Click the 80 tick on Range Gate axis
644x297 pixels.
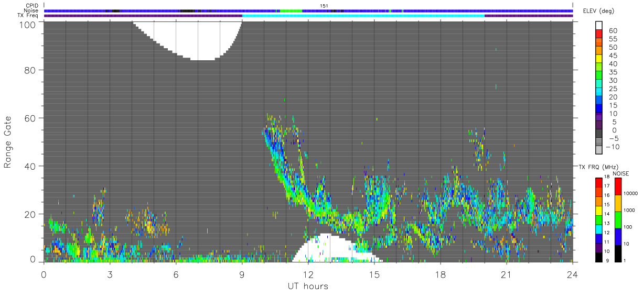pyautogui.click(x=30, y=70)
